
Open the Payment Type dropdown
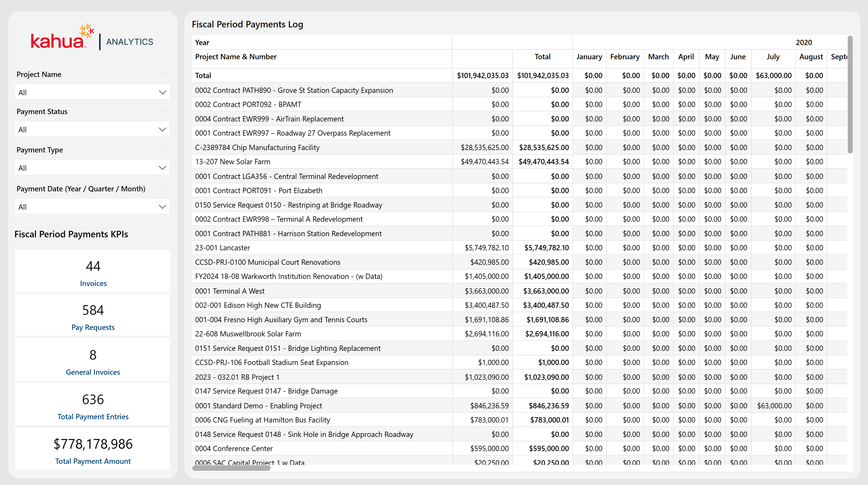pyautogui.click(x=92, y=168)
